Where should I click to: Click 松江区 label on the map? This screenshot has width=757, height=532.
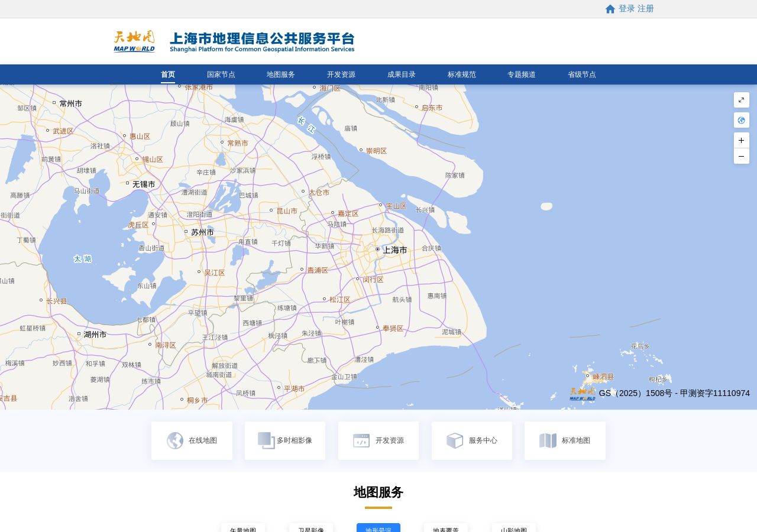pos(340,300)
